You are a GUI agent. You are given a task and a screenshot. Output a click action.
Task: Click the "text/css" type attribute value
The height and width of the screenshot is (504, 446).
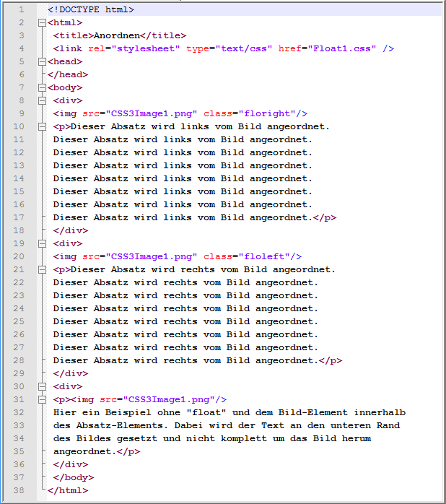244,48
